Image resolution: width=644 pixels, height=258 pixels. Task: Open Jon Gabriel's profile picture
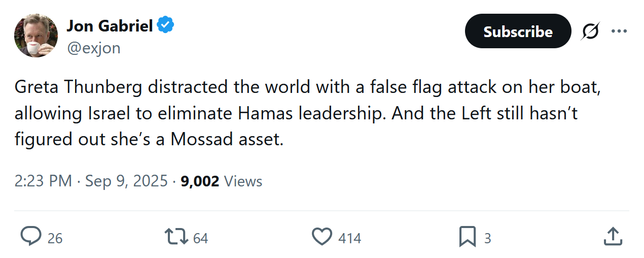(x=35, y=36)
